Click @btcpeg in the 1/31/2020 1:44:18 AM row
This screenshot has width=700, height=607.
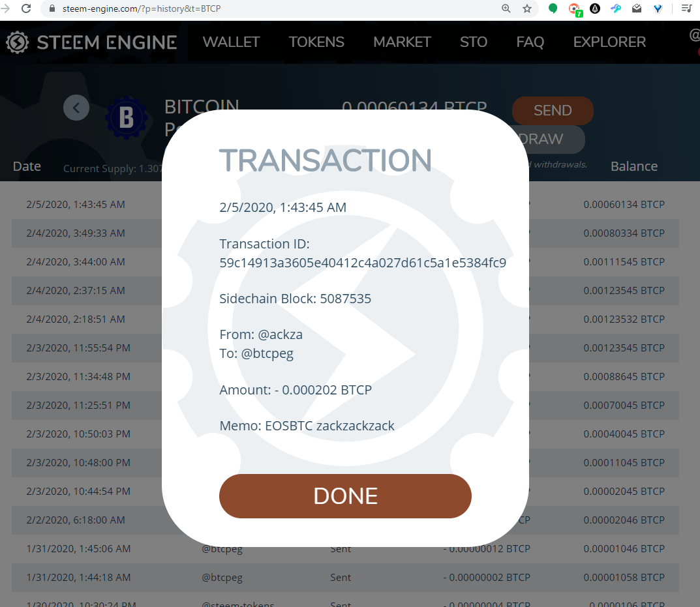coord(222,577)
